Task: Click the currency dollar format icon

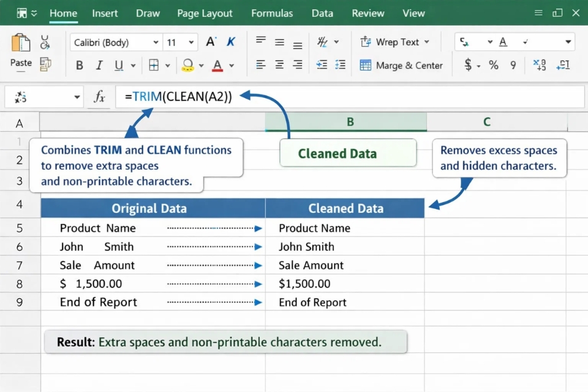Action: (x=468, y=65)
